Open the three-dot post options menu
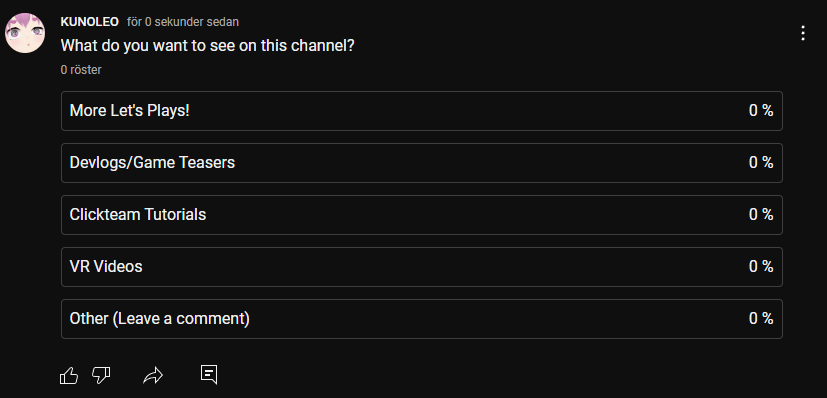The height and width of the screenshot is (398, 827). (803, 33)
